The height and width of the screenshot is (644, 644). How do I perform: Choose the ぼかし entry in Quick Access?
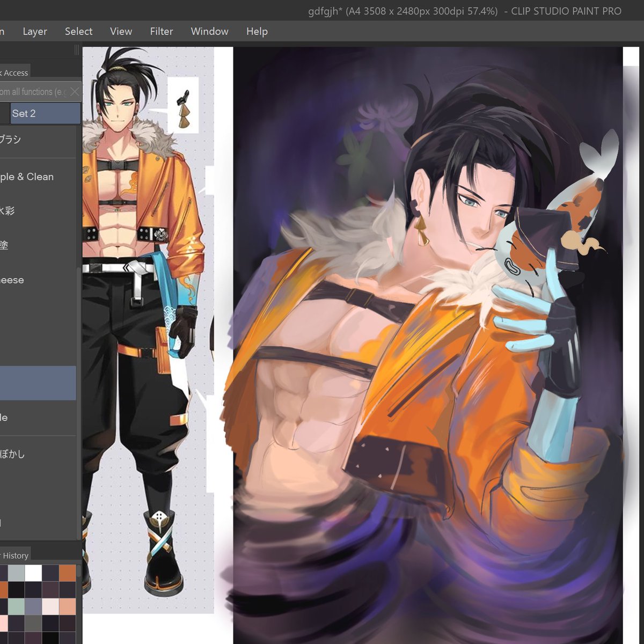pyautogui.click(x=38, y=454)
